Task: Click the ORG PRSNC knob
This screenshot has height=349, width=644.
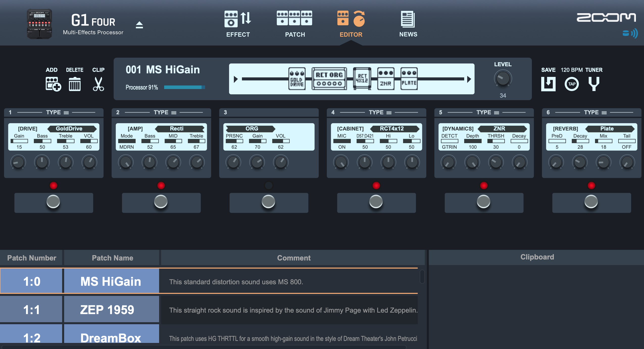Action: coord(233,162)
